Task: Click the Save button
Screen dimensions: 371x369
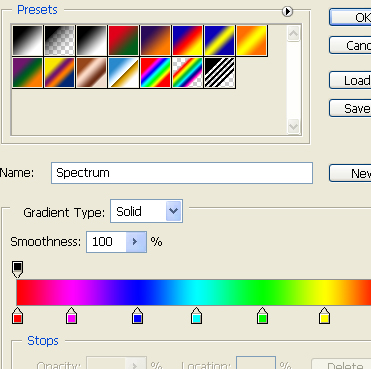Action: click(350, 108)
